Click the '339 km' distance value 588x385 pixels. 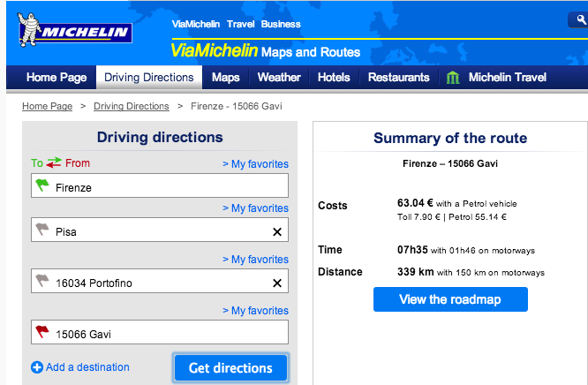(x=416, y=272)
